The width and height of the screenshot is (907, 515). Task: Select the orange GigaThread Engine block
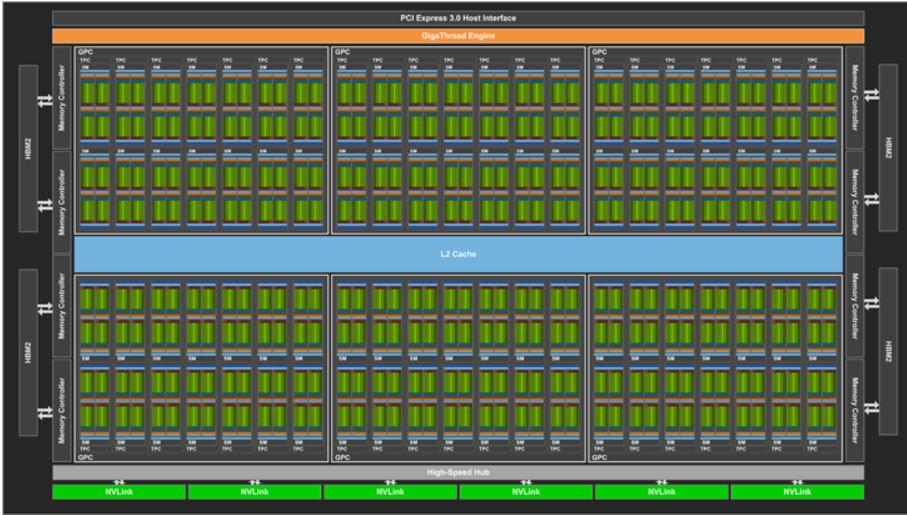tap(458, 35)
